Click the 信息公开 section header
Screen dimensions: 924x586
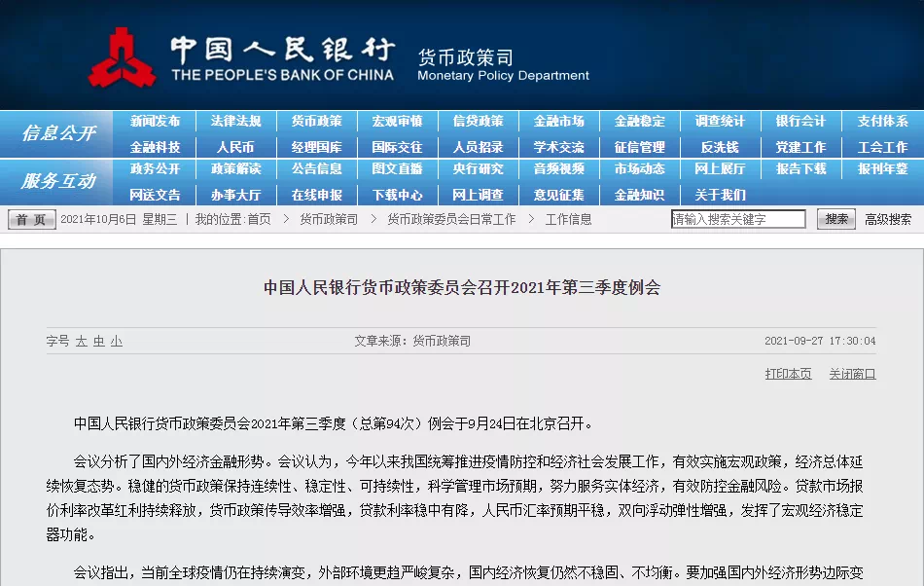pos(58,133)
